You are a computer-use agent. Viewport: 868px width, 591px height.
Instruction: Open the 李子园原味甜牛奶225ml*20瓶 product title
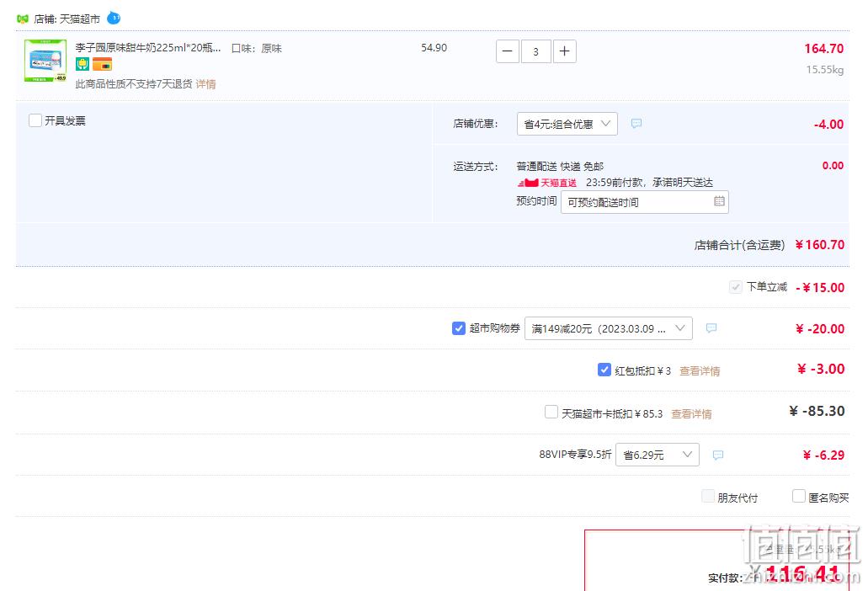coord(148,48)
